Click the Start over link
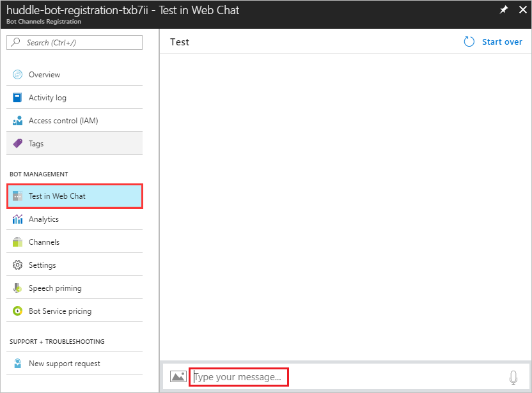The height and width of the screenshot is (393, 532). tap(502, 42)
